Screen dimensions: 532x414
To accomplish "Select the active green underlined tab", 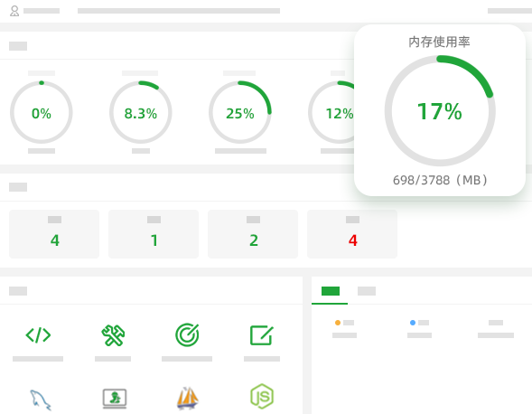I will [330, 291].
